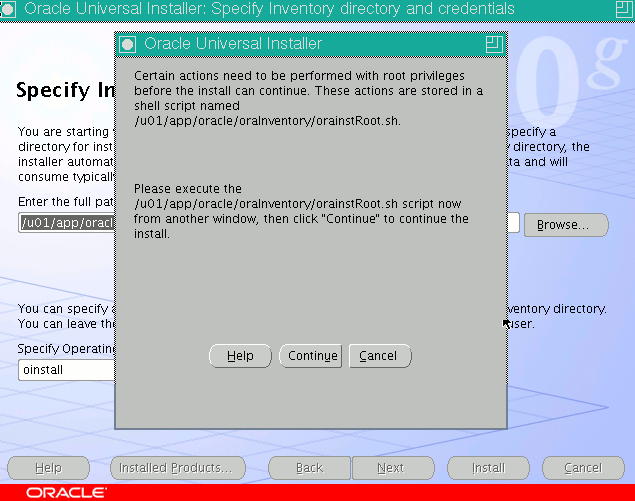The width and height of the screenshot is (635, 501).
Task: Click the dialog's Help button
Action: tap(240, 356)
